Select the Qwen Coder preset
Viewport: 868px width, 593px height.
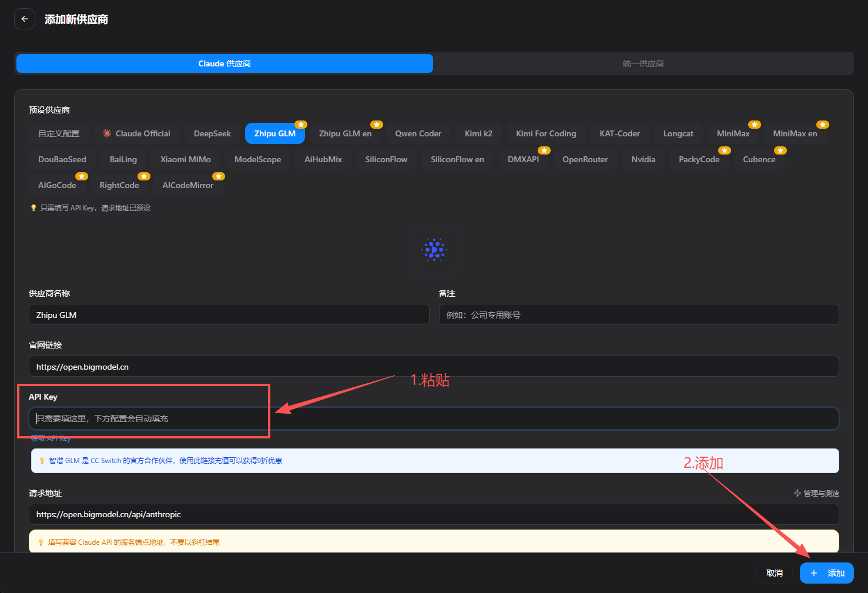point(418,133)
